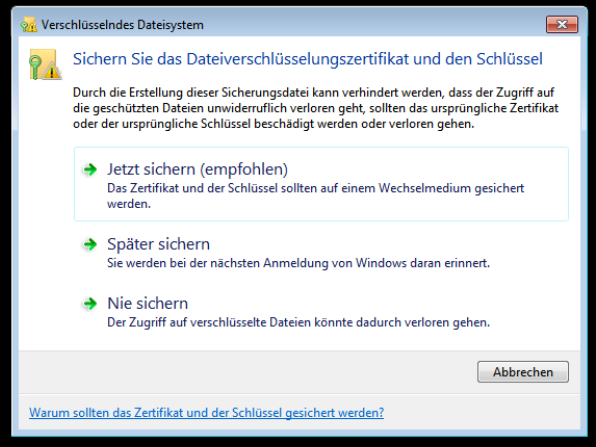The height and width of the screenshot is (447, 596).
Task: Click the paragraph starting Durch die Erstellung
Action: [315, 108]
